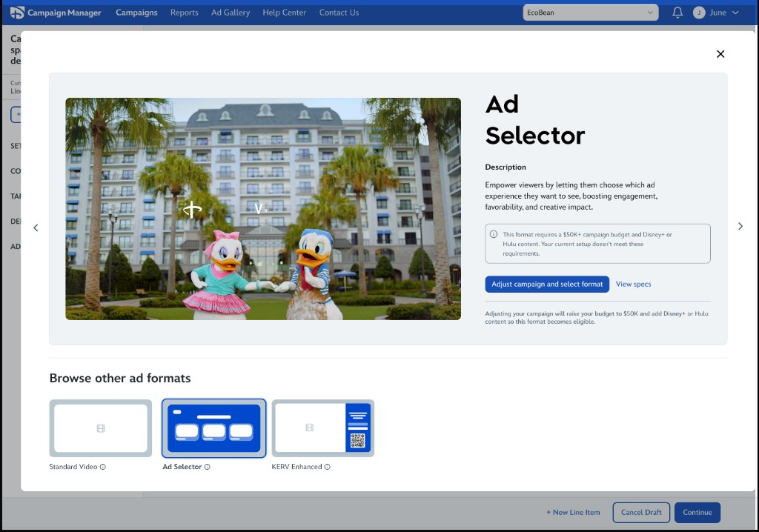Select the KERV Enhanced format thumbnail
Screen dimensions: 759x532
(323, 428)
